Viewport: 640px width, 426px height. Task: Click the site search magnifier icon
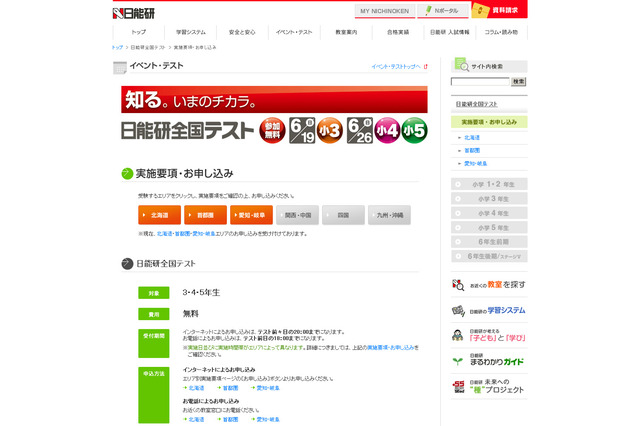click(x=461, y=64)
